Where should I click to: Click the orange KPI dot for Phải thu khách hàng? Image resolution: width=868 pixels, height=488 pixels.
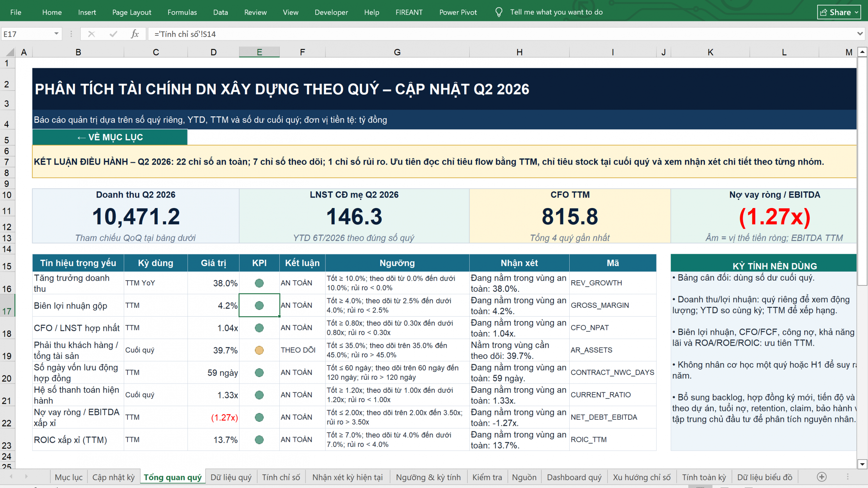pyautogui.click(x=259, y=350)
